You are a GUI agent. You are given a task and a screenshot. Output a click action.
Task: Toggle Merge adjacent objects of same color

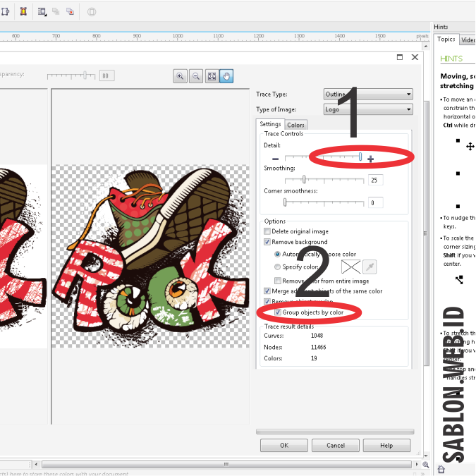click(267, 291)
